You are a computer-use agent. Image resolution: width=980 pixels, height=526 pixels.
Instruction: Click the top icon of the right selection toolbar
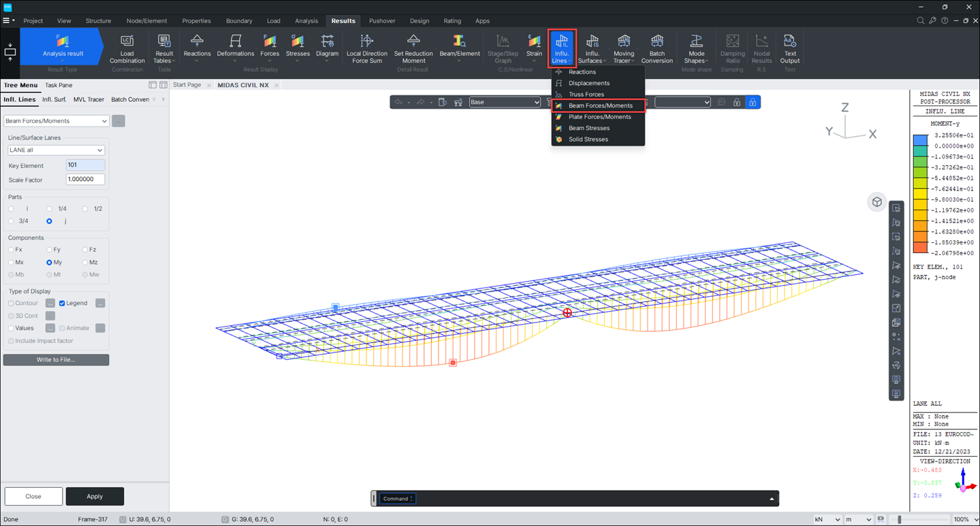point(896,208)
